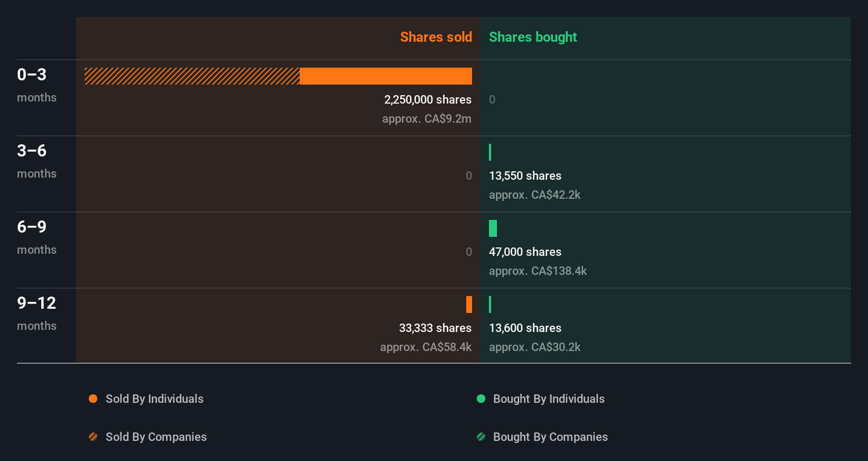Click the approx. CA$58.4k value
The height and width of the screenshot is (461, 868).
[426, 347]
